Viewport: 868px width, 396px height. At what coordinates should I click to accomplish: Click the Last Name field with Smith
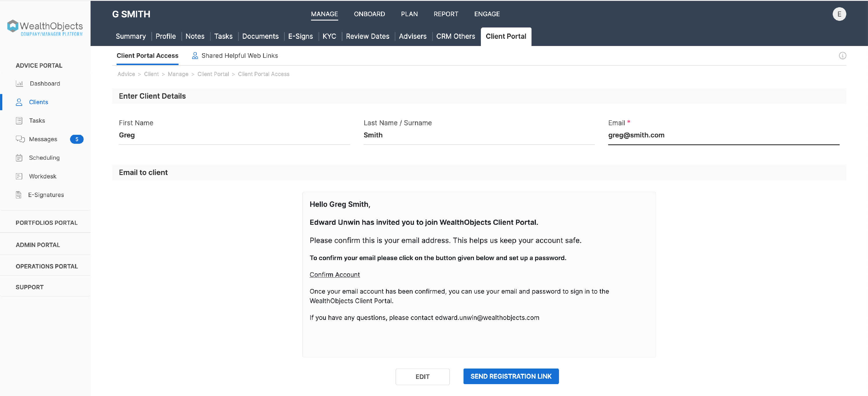coord(479,135)
